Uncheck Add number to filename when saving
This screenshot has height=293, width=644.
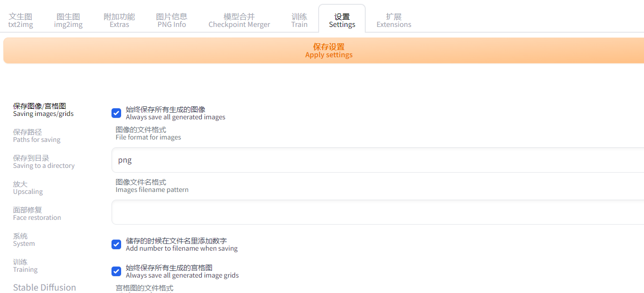116,244
